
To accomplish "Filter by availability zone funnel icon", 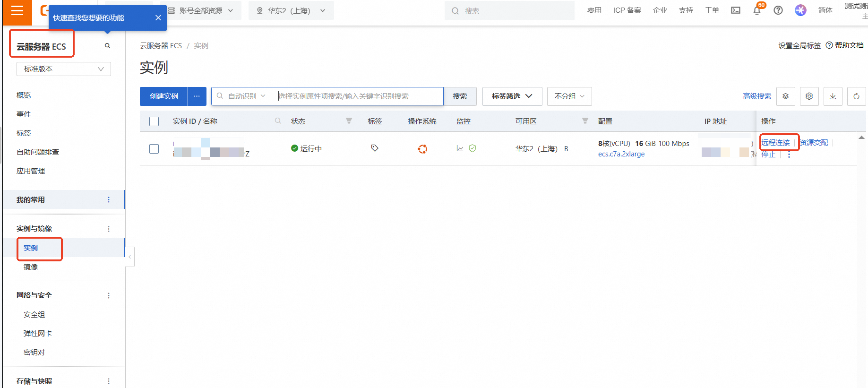I will coord(585,121).
